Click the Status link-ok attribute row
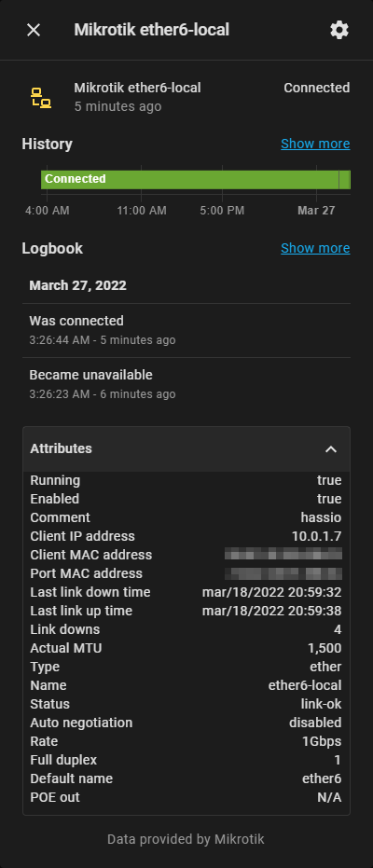 point(186,704)
